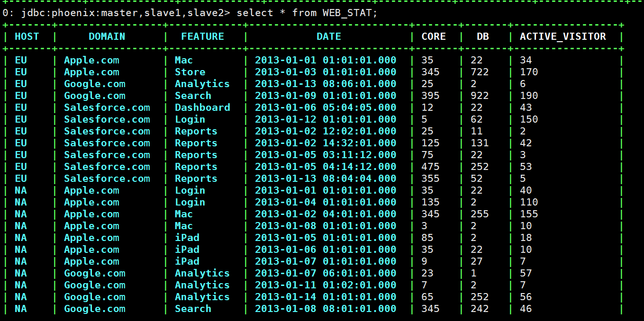
Task: Click the CORE column header
Action: point(434,36)
